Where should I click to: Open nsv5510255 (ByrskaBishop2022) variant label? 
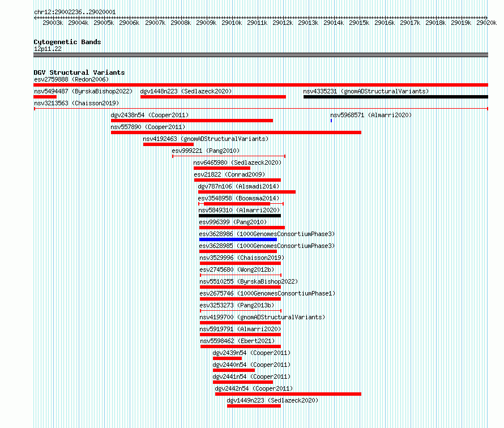(x=249, y=281)
